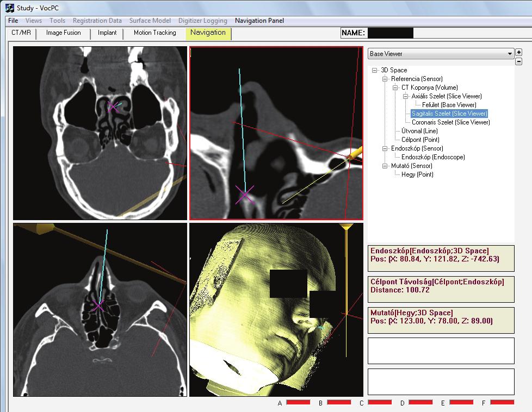Open the Views menu

pos(34,20)
